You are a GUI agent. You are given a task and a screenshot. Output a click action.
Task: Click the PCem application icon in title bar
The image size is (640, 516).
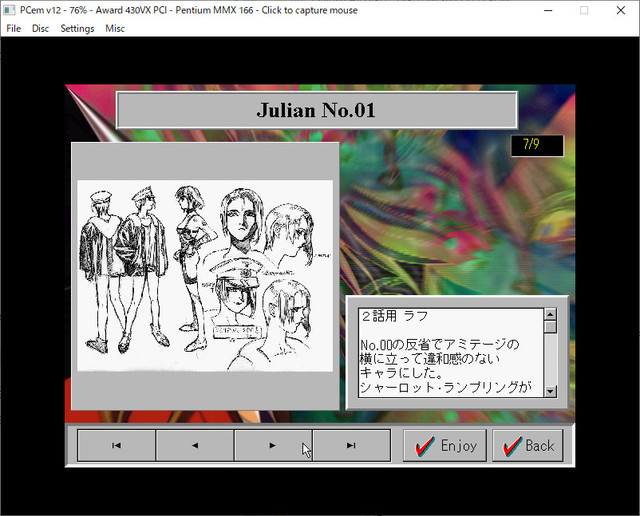pyautogui.click(x=9, y=10)
